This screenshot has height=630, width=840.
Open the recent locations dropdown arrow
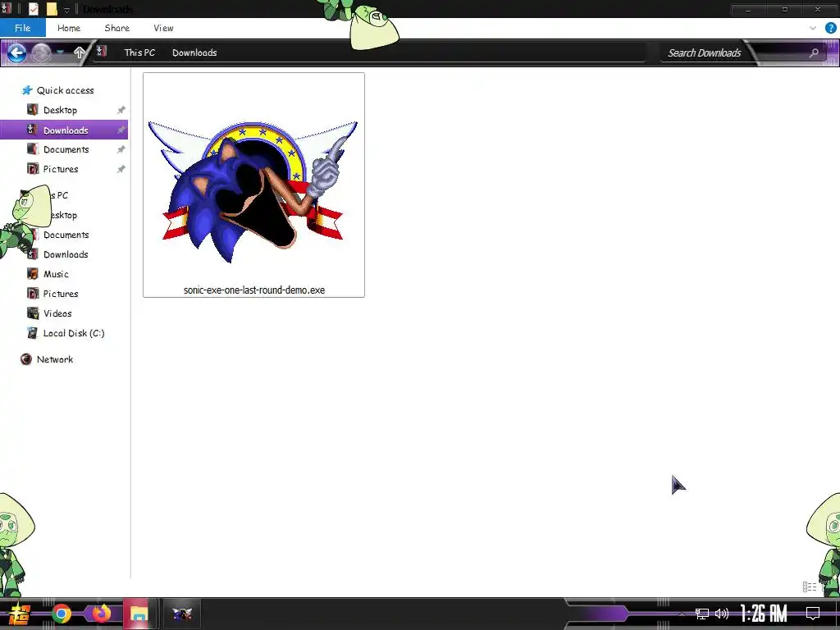[60, 52]
